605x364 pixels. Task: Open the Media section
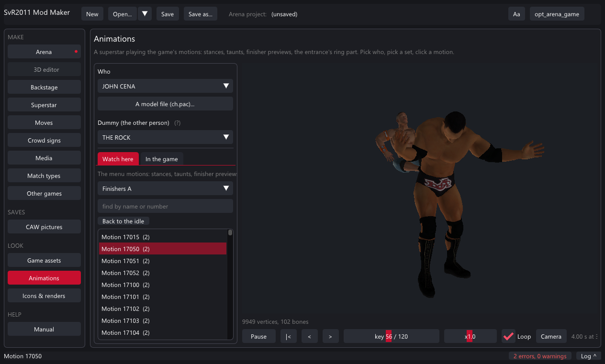coord(44,158)
